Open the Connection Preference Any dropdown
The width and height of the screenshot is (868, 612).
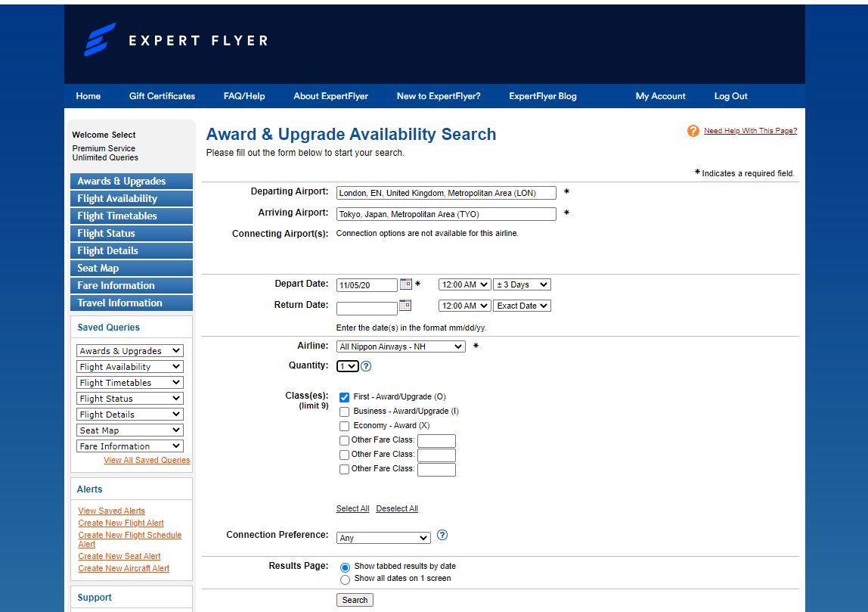(x=383, y=538)
